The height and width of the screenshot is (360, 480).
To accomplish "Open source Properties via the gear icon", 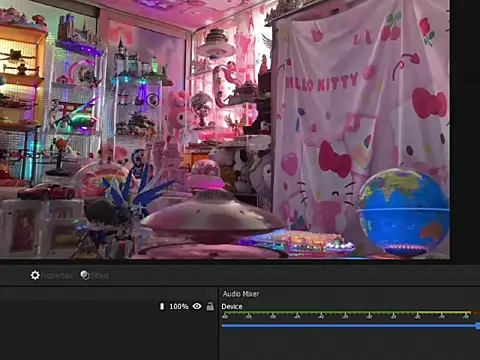I will click(35, 275).
